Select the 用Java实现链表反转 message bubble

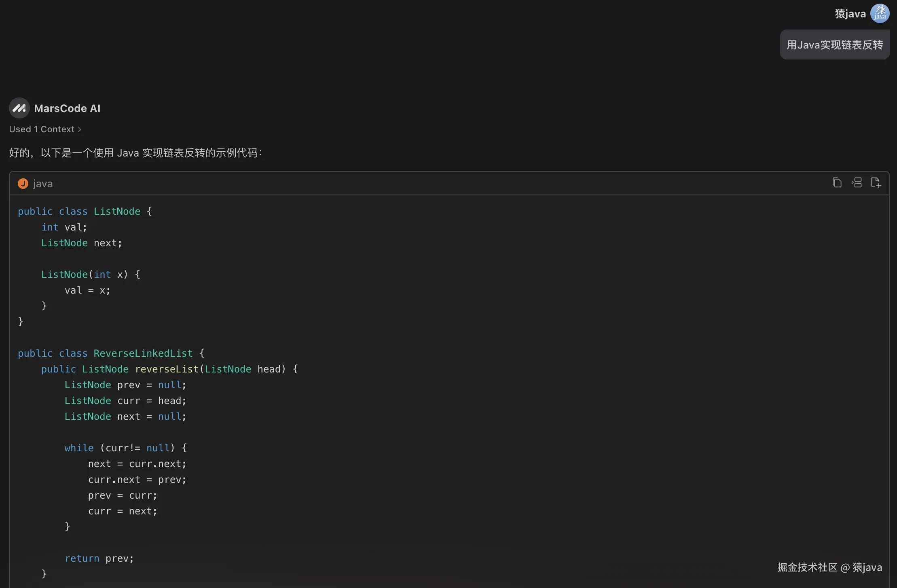(x=834, y=45)
